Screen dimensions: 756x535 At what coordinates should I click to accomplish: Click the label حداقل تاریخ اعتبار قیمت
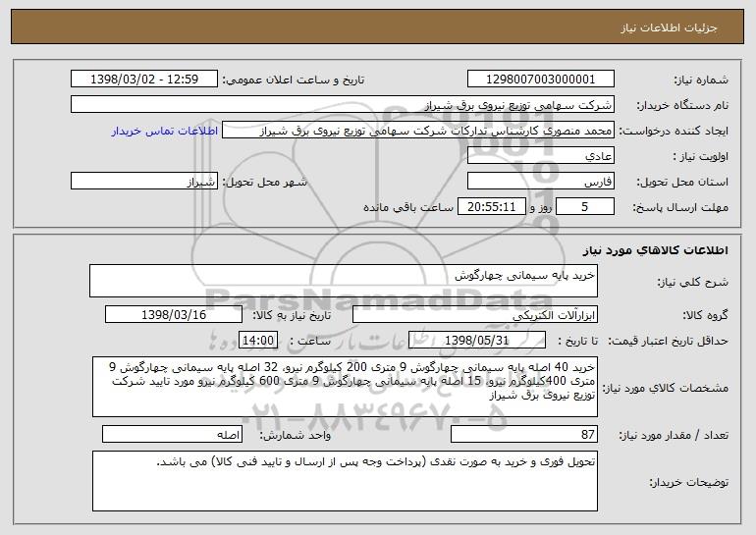[x=669, y=342]
